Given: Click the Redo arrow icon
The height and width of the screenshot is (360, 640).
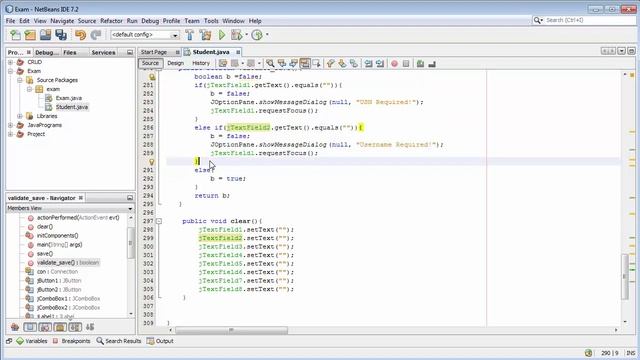Looking at the screenshot, I should (96, 35).
